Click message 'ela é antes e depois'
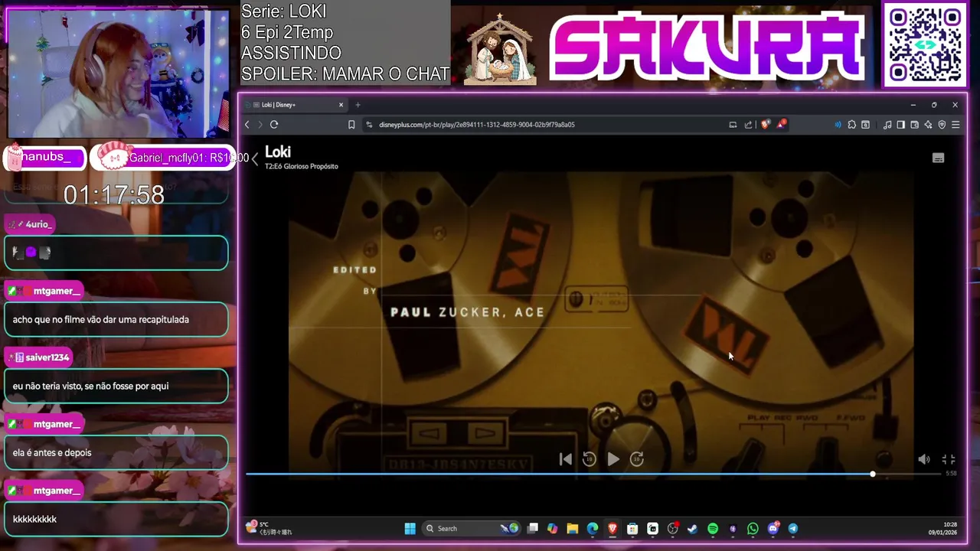This screenshot has height=551, width=980. 52,453
